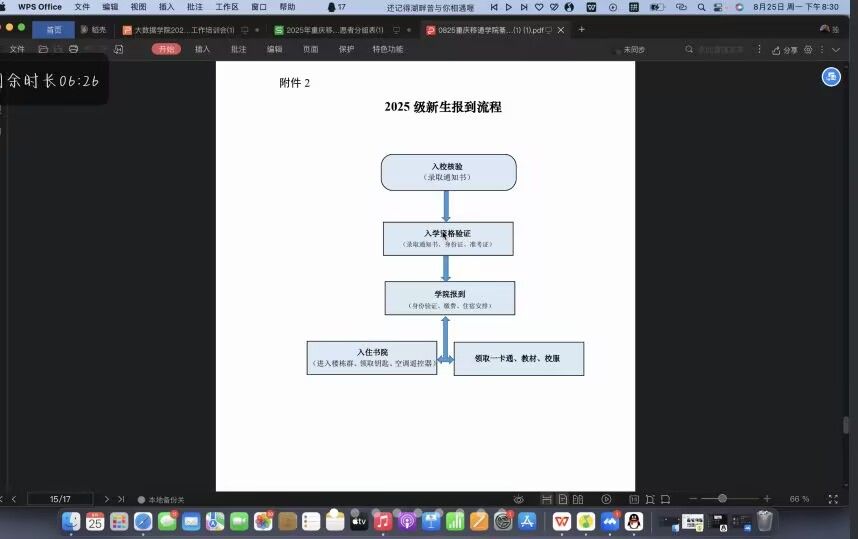
Task: Switch to the 插入 ribbon tab
Action: [x=203, y=49]
